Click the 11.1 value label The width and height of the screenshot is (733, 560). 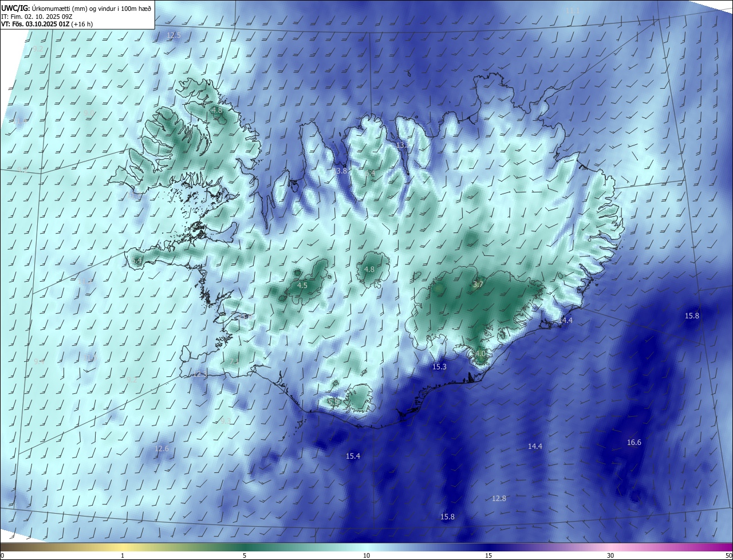point(573,10)
